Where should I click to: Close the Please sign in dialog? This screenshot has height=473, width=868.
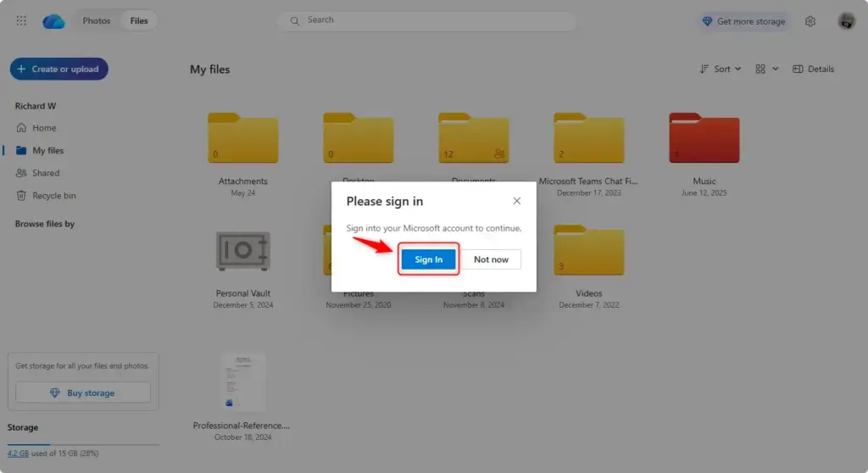pos(516,201)
